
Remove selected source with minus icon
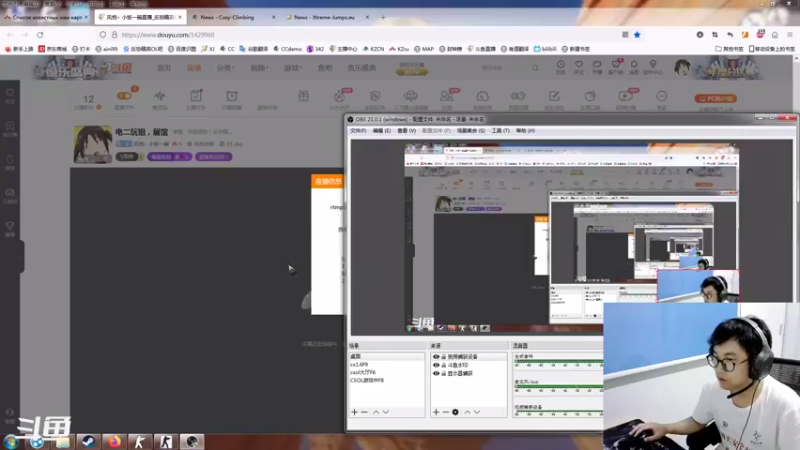446,412
